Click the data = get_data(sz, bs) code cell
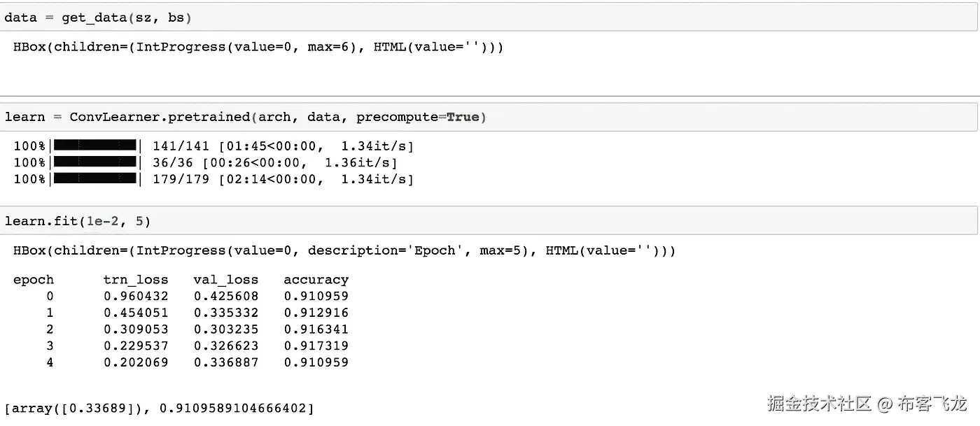The width and height of the screenshot is (980, 426). [490, 18]
